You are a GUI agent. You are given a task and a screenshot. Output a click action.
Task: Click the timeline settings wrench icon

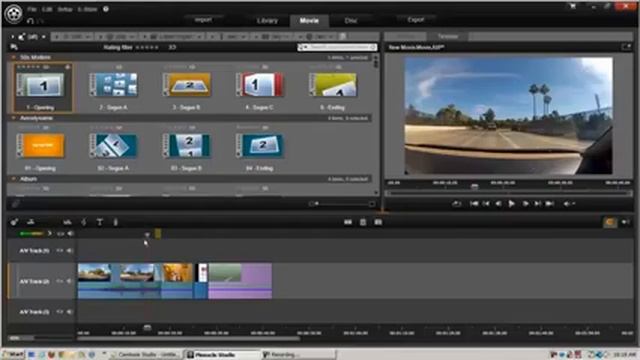15,222
